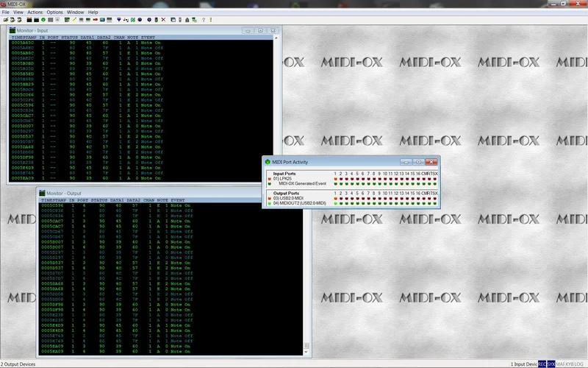Click '04) MIDIOUT2 (USB2.0-MIDI)' output port label
Image resolution: width=588 pixels, height=368 pixels.
[299, 203]
